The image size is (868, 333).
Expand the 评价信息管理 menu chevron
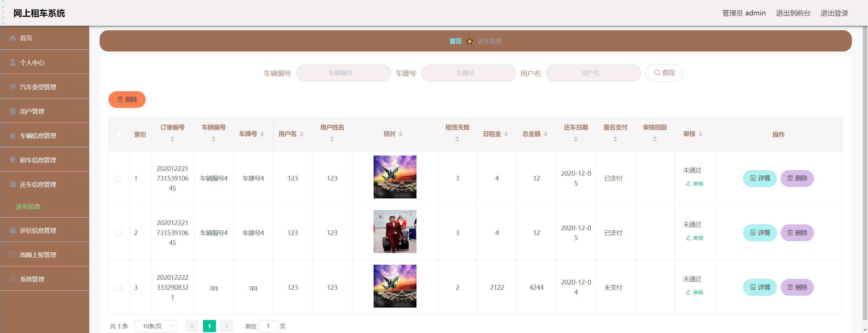pos(79,229)
